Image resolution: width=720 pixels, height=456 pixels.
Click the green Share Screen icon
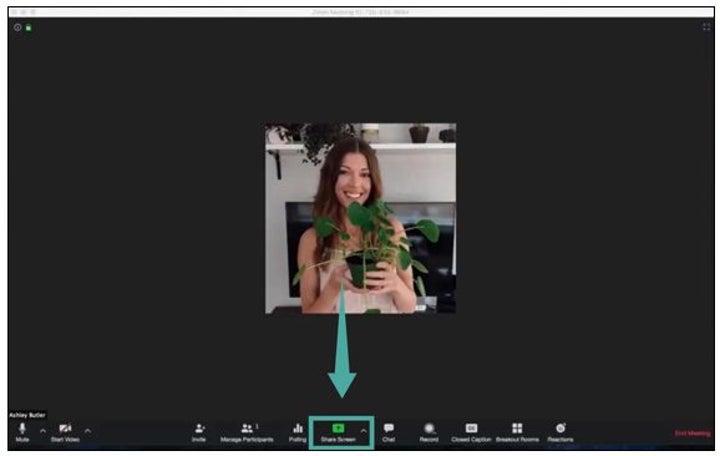[x=338, y=429]
